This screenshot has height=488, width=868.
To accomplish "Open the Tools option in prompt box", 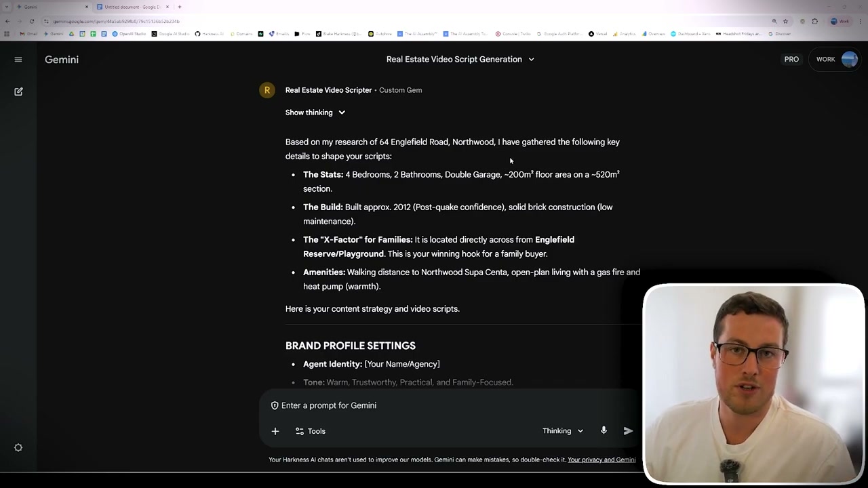I will click(311, 431).
